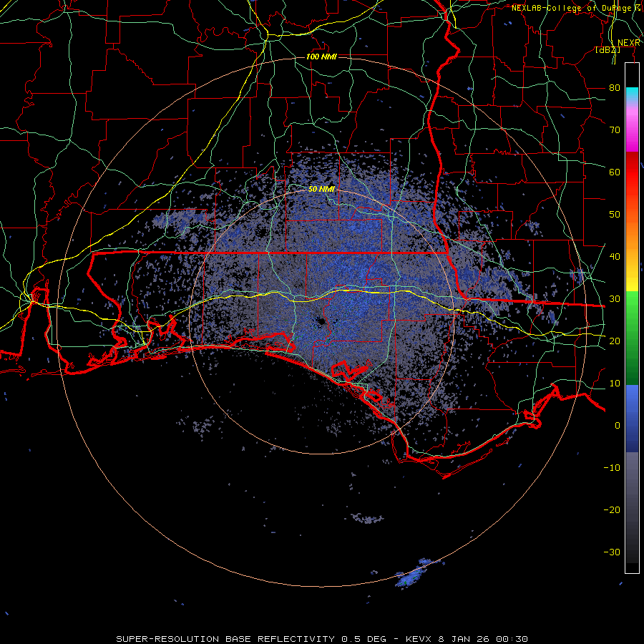This screenshot has height=644, width=644.
Task: Click the 10 dBZ value on the scale
Action: coord(615,384)
